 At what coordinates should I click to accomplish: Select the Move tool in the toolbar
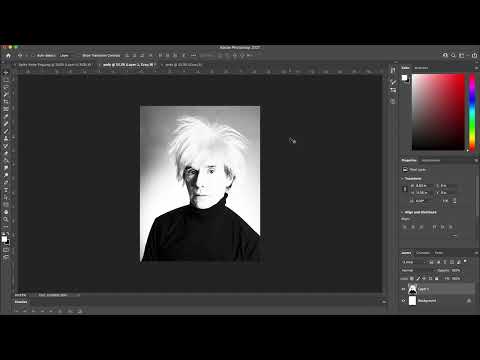(6, 73)
